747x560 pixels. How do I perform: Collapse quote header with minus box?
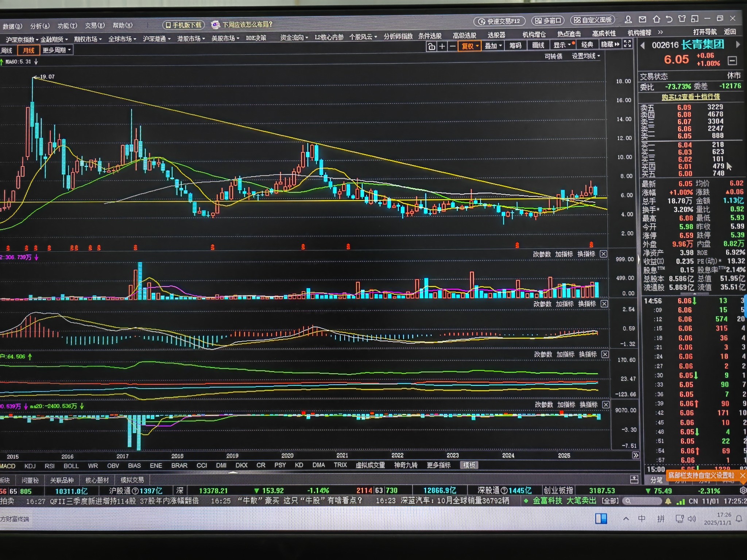tap(732, 61)
